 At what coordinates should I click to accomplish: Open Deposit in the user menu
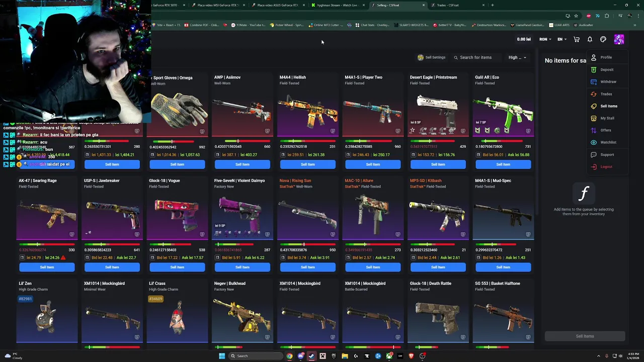tap(606, 69)
